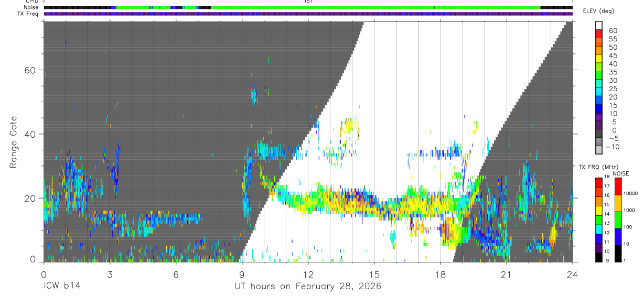This screenshot has height=297, width=644.
Task: Click the 'ICW b14' beam label
Action: 62,287
